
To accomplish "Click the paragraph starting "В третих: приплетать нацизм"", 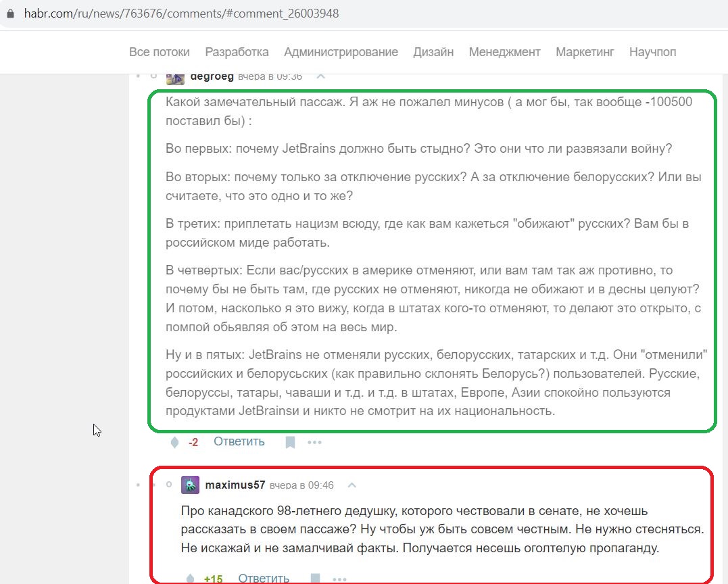I will tap(427, 233).
